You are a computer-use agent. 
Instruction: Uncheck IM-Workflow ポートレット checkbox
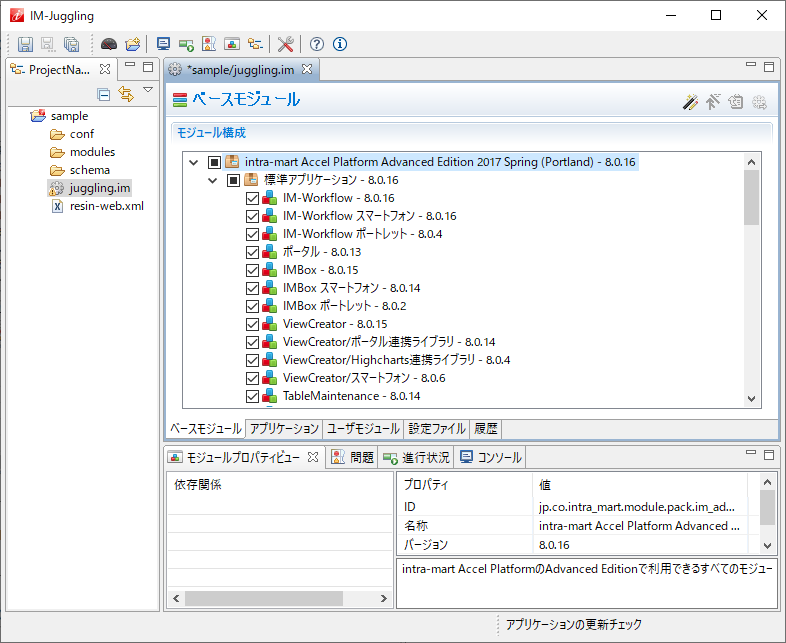point(252,234)
